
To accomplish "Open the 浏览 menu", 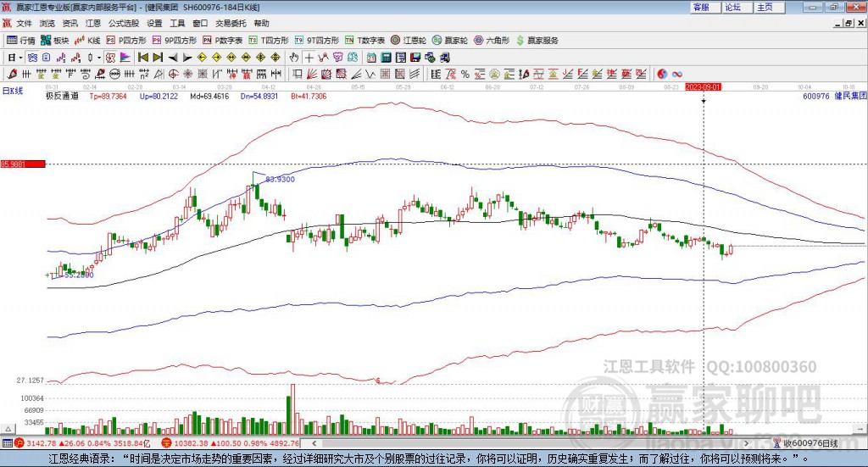I will click(x=47, y=23).
